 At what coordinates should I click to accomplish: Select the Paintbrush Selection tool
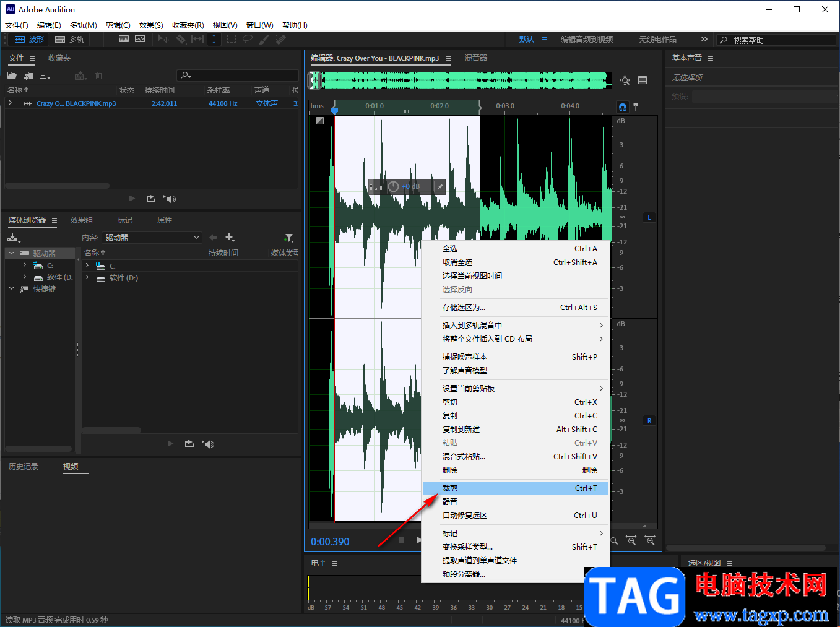[x=264, y=39]
